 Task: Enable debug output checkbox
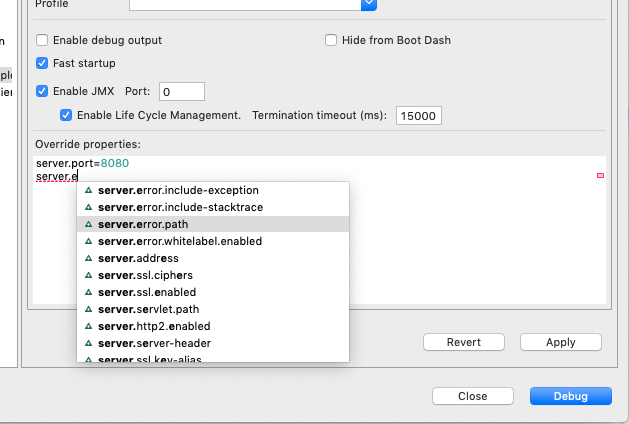click(x=42, y=40)
